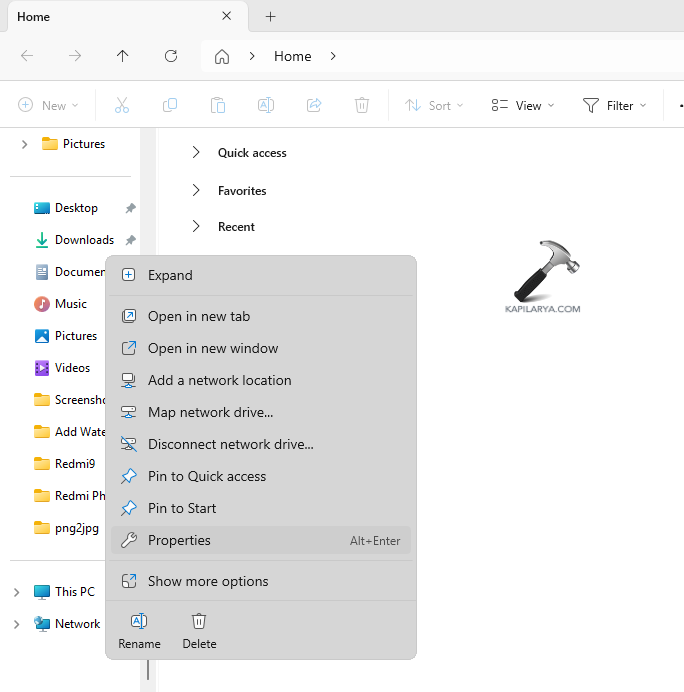
Task: Click the Paste clipboard icon
Action: pos(218,105)
